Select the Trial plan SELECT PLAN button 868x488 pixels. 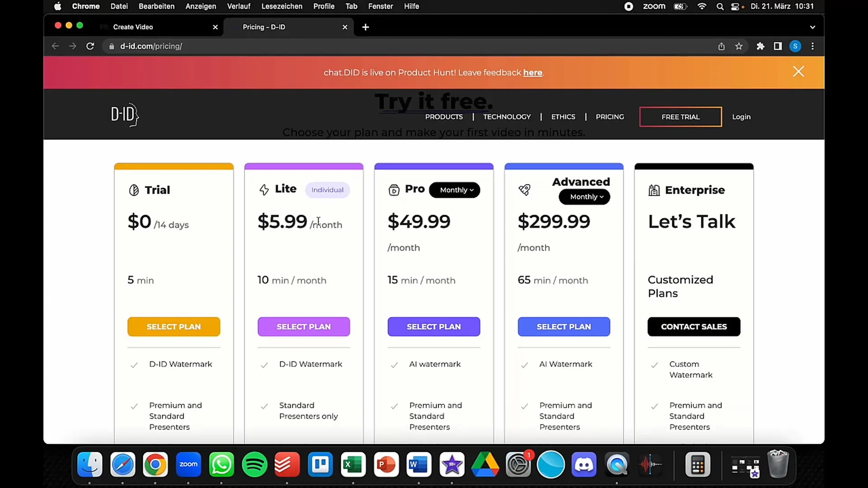tap(174, 327)
